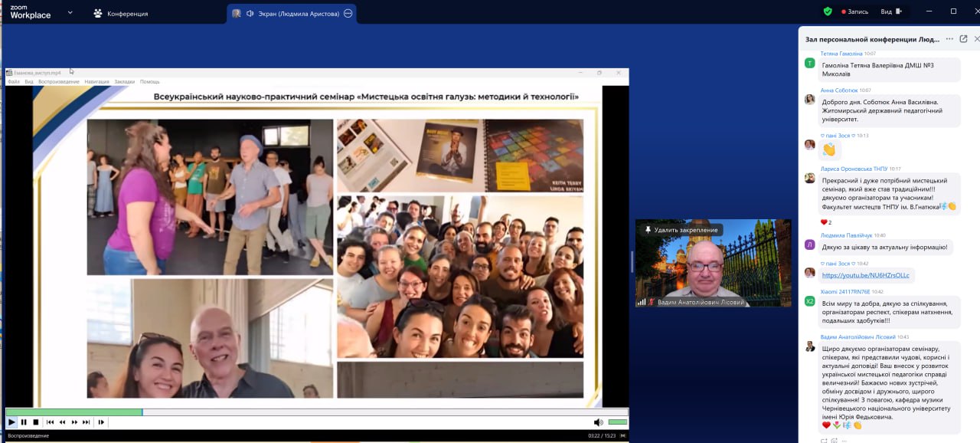
Task: Click the purple Л avatar of Людмила Павлійчук
Action: pos(809,245)
